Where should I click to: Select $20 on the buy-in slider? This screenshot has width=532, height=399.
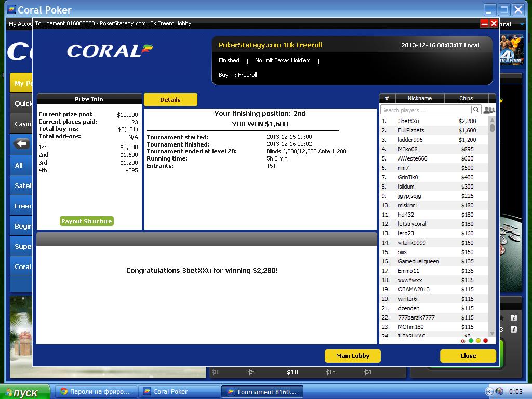(368, 372)
